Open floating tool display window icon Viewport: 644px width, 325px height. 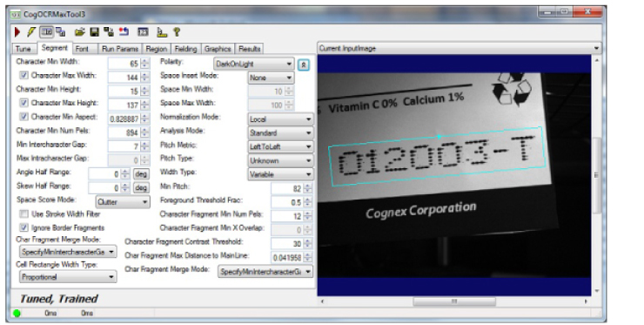click(61, 31)
